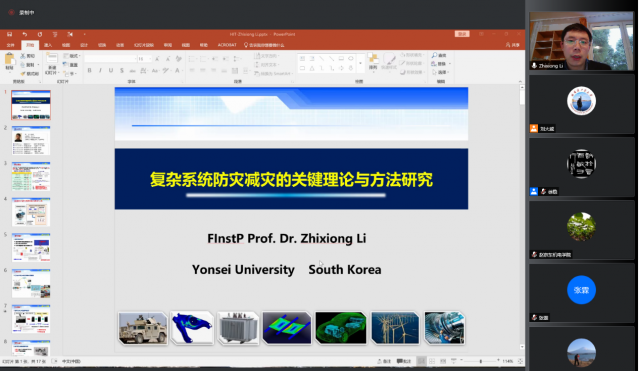Toggle strikethrough formatting
The width and height of the screenshot is (640, 371).
(x=133, y=71)
